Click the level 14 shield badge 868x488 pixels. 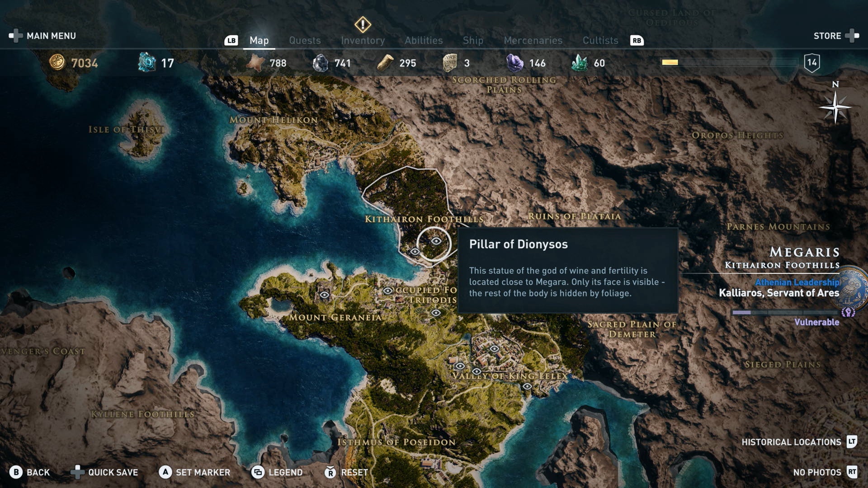[812, 62]
